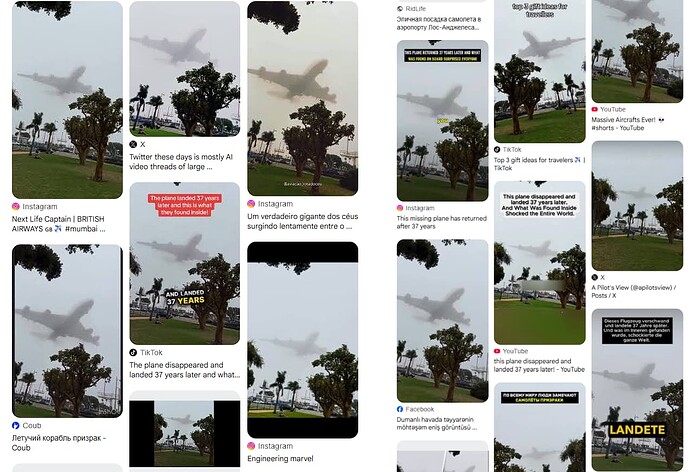Open 'Engineering marvel' Instagram result

280,459
